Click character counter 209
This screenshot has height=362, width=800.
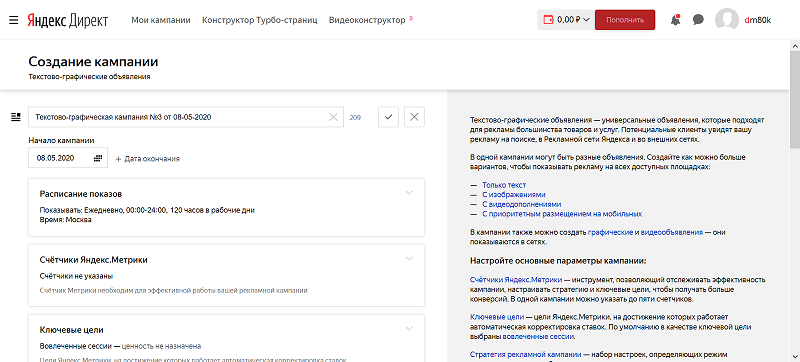(x=355, y=118)
